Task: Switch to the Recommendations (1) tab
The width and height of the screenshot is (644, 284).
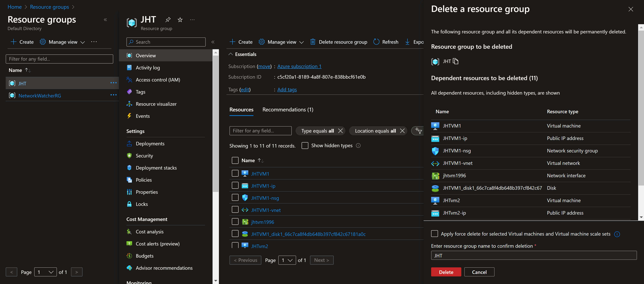Action: (x=288, y=110)
